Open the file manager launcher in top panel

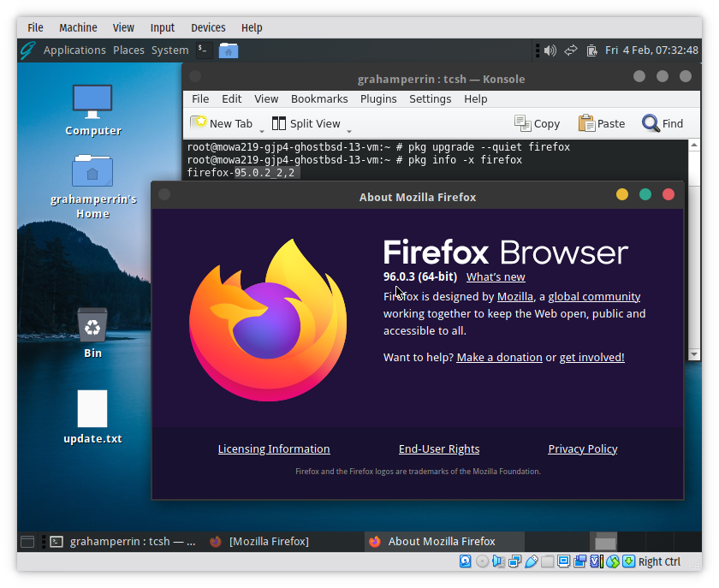228,50
